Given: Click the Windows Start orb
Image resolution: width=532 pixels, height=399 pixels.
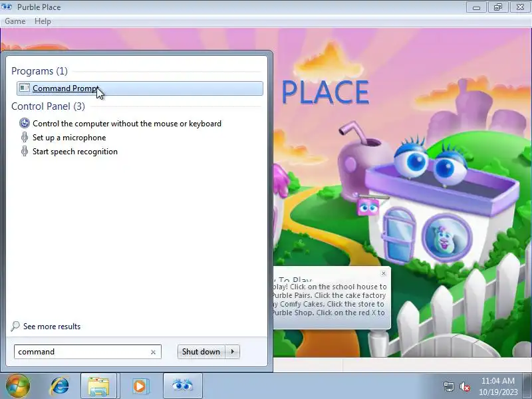Looking at the screenshot, I should click(x=18, y=386).
